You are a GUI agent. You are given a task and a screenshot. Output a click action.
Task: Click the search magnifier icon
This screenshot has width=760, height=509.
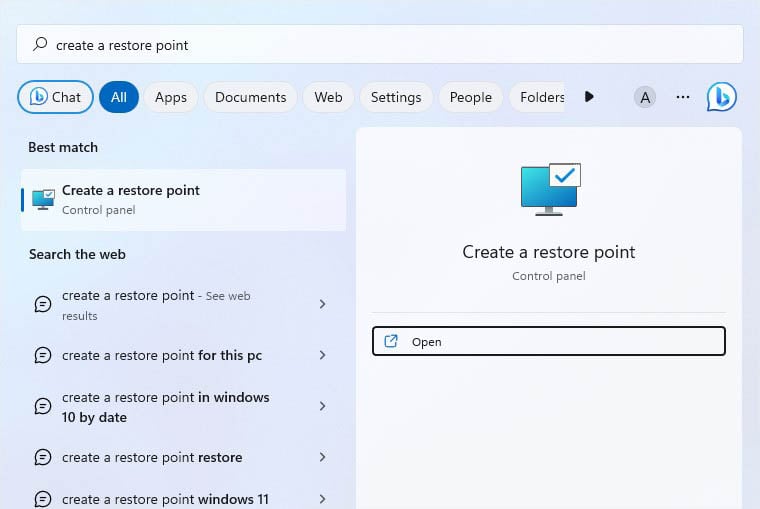[x=40, y=45]
